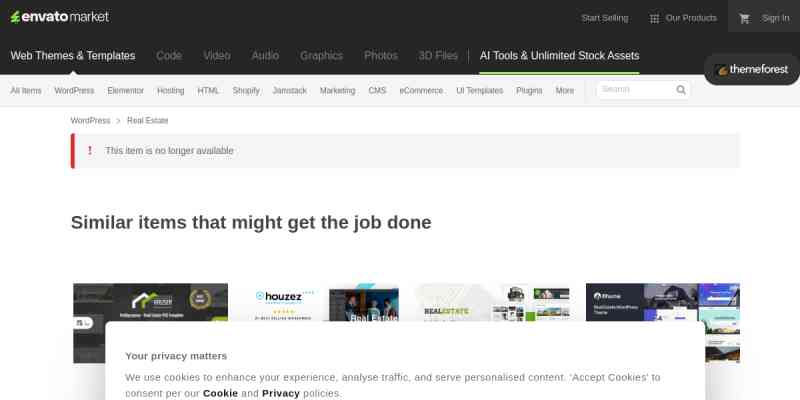Open the More categories dropdown
Image resolution: width=800 pixels, height=400 pixels.
click(x=564, y=91)
